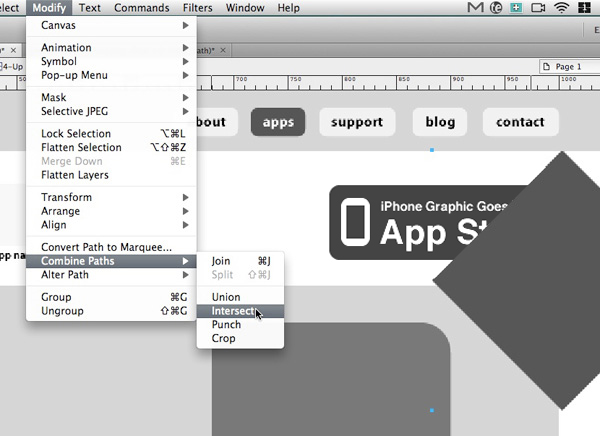Select Crop in Combine Paths
Screen dimensions: 600x436
[x=240, y=338]
